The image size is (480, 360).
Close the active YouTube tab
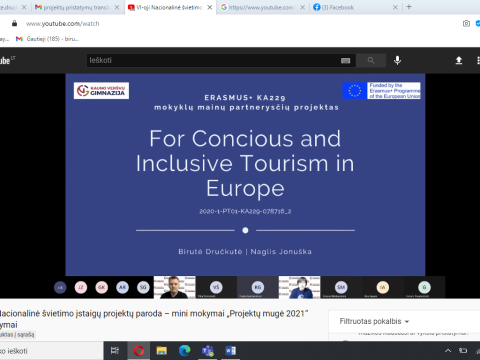210,7
